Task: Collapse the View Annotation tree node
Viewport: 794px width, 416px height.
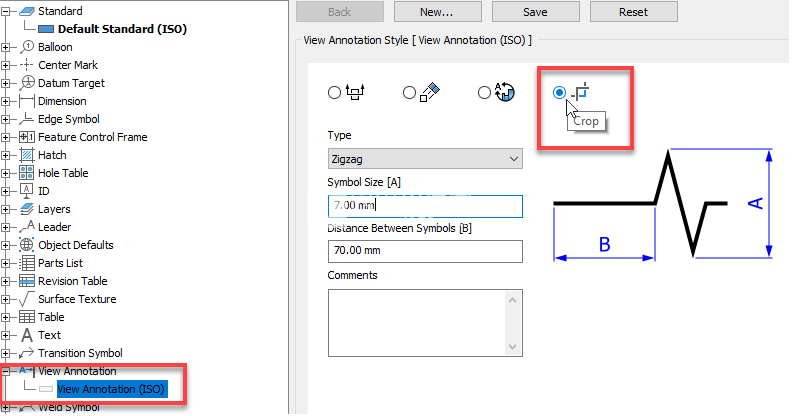Action: (6, 371)
